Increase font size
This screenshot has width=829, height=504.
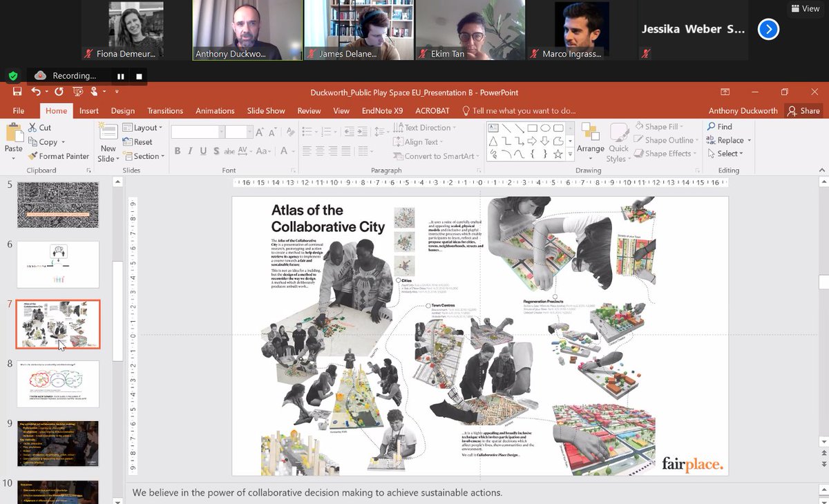point(258,131)
